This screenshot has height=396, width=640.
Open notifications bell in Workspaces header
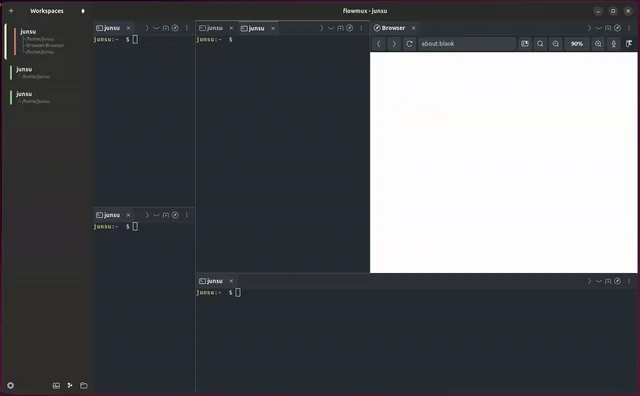point(83,11)
